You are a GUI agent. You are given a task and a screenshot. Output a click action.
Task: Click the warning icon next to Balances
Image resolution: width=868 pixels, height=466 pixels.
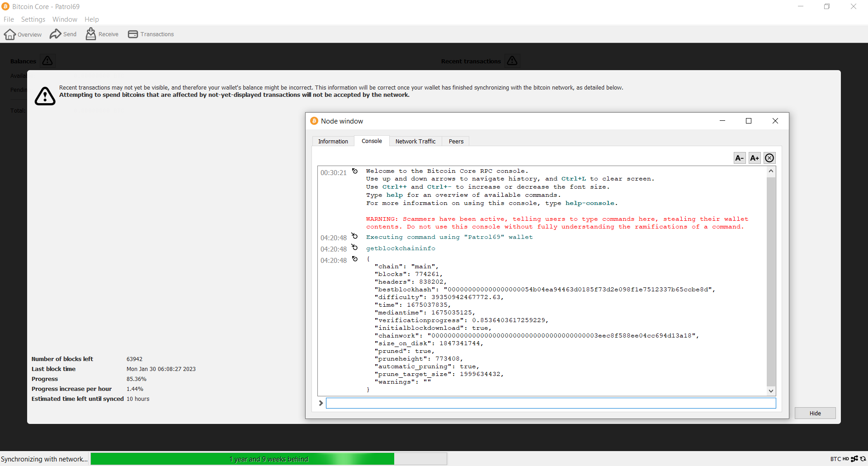coord(47,61)
